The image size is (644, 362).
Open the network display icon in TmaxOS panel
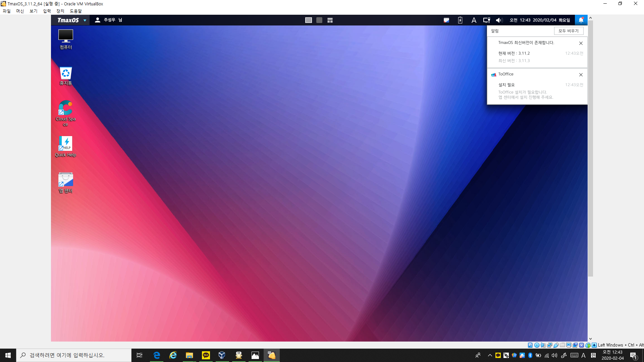coord(486,20)
